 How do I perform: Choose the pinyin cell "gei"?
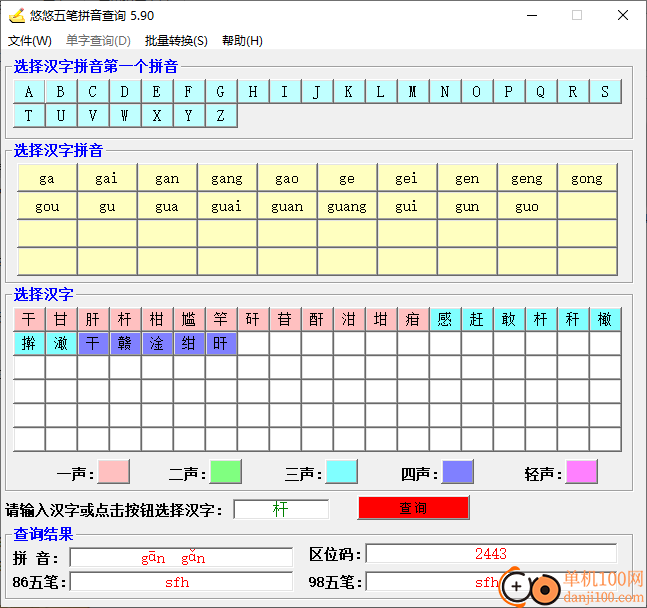[x=407, y=178]
